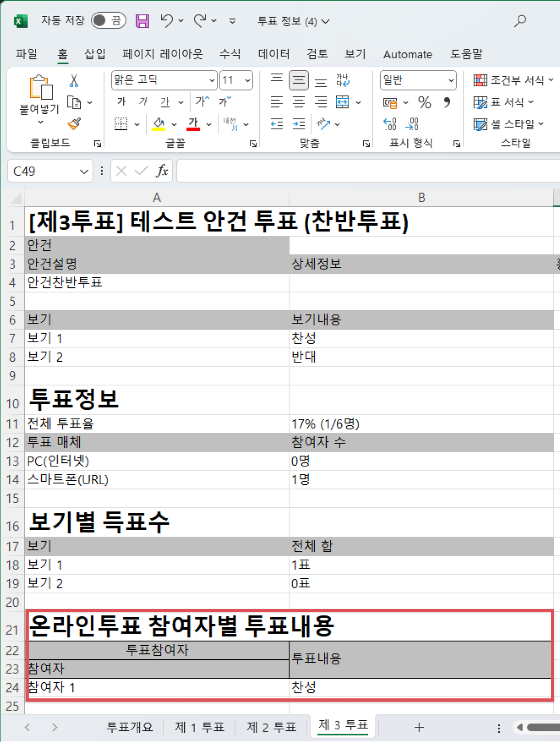
Task: Click the Format Painter brush icon
Action: click(x=74, y=124)
